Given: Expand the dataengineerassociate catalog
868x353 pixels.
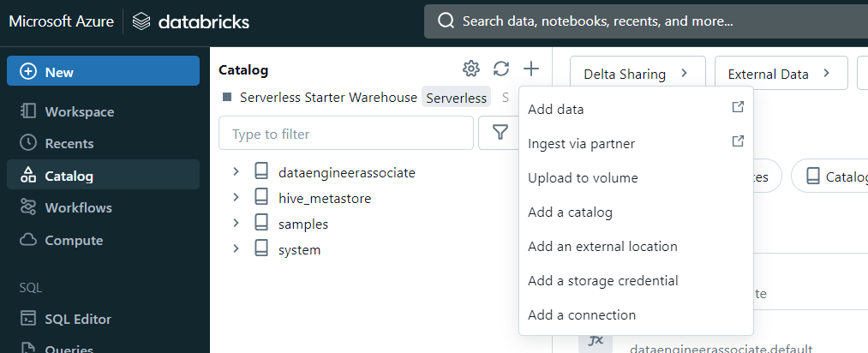Looking at the screenshot, I should [236, 172].
